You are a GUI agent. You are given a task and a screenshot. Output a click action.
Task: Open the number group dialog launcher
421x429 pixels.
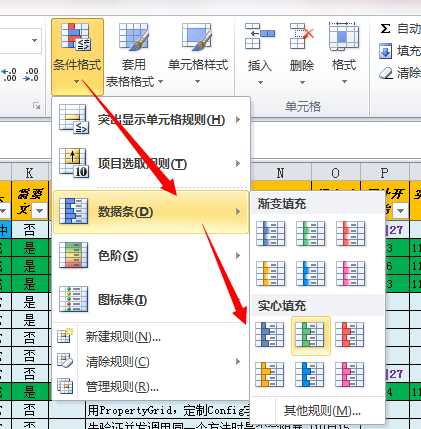click(36, 106)
